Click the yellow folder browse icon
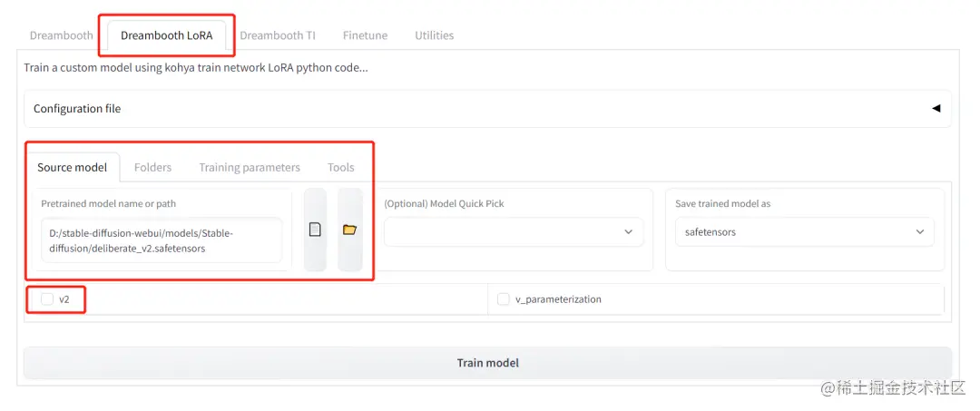This screenshot has height=411, width=980. (349, 230)
